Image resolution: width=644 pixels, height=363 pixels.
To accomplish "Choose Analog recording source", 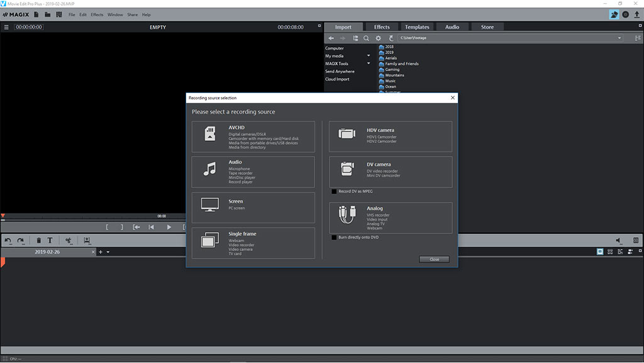I will click(x=391, y=218).
